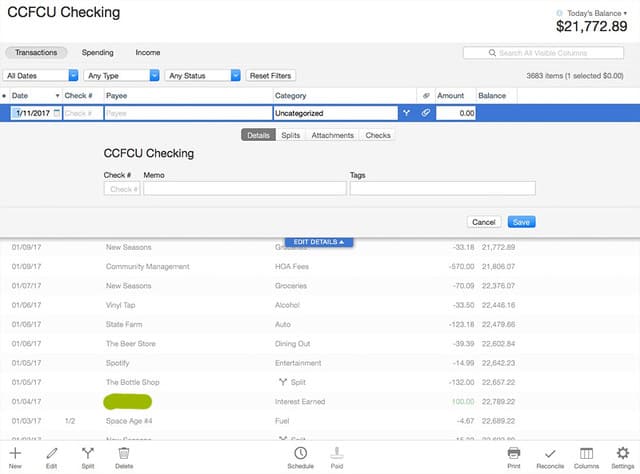Screen dimensions: 640x474
Task: Click the HOA Fees category cell
Action: click(292, 267)
